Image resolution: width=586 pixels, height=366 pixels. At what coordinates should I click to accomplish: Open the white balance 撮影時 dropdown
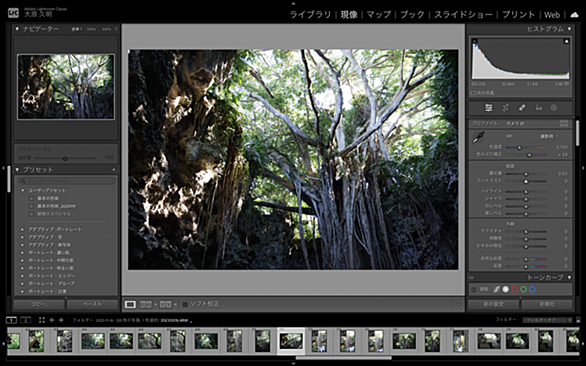[549, 136]
